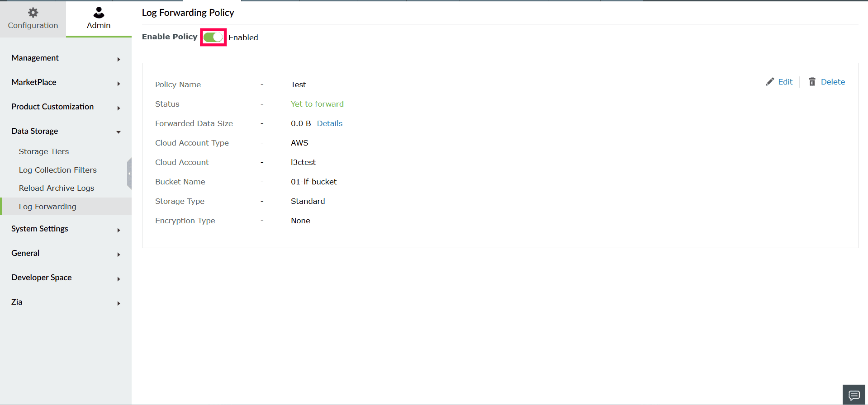The width and height of the screenshot is (868, 405).
Task: Open the Management menu label
Action: 35,58
